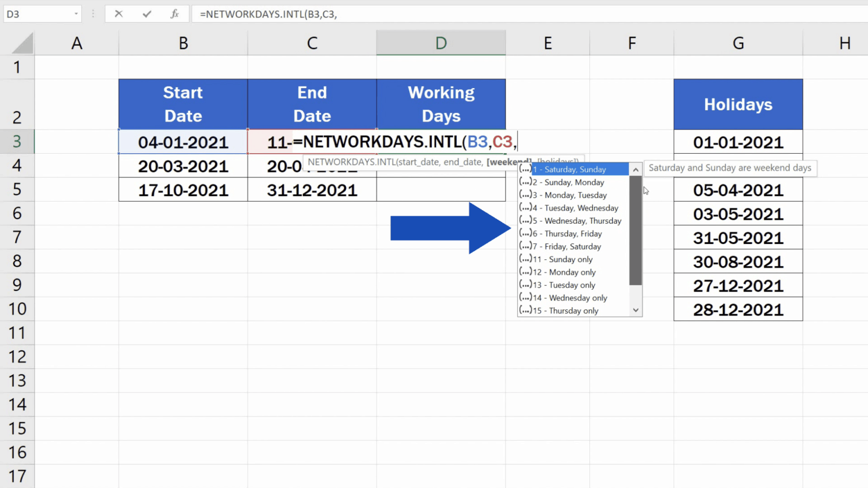868x488 pixels.
Task: Select column G header
Action: pyautogui.click(x=738, y=43)
